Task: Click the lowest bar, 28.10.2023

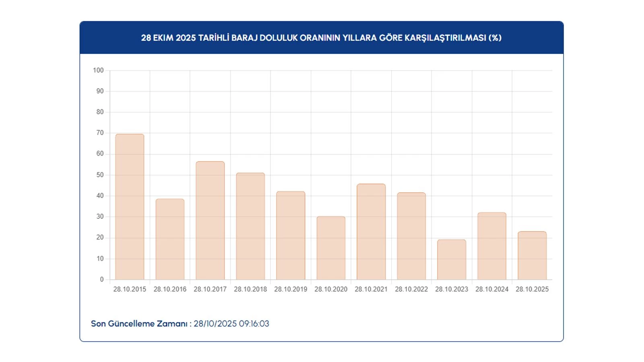Action: click(x=452, y=259)
